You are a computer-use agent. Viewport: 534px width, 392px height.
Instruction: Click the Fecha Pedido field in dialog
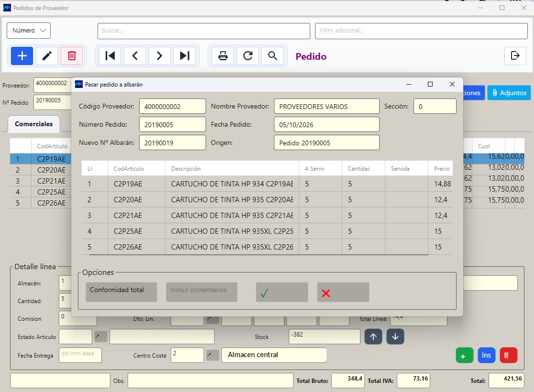click(327, 125)
